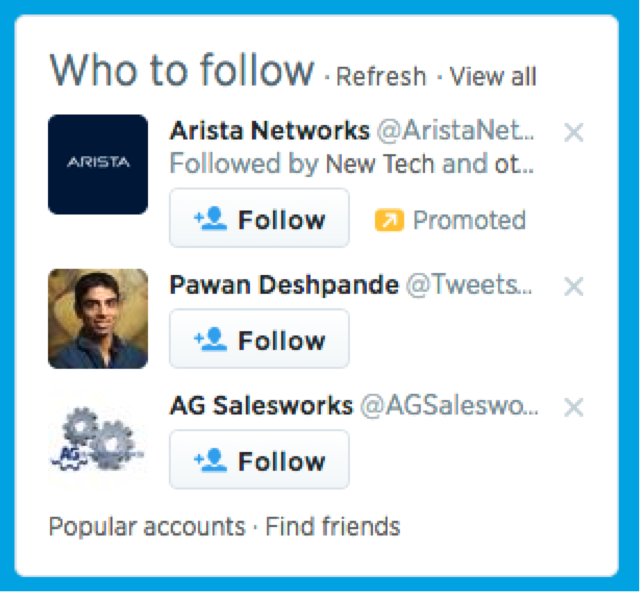Click the Promoted label text
The image size is (640, 592).
(x=469, y=220)
